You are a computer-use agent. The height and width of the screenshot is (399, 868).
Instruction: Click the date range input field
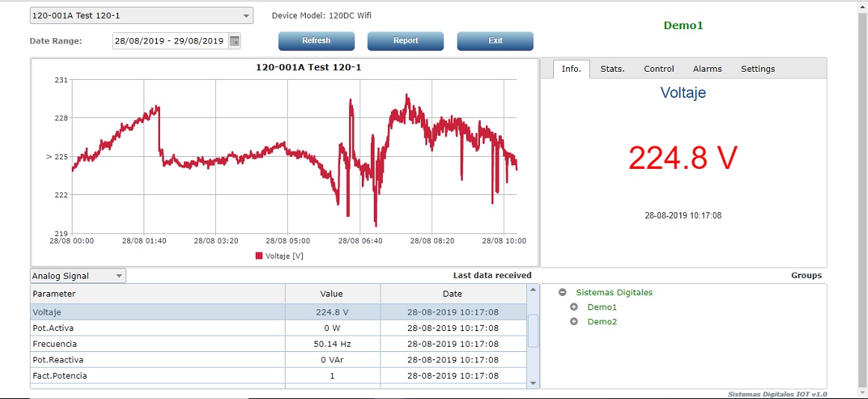169,41
